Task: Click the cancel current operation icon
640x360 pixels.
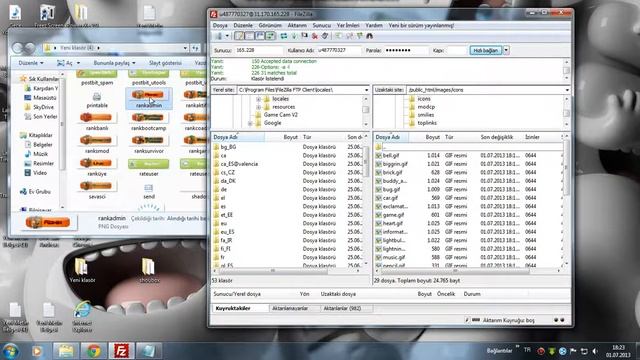Action: 304,36
